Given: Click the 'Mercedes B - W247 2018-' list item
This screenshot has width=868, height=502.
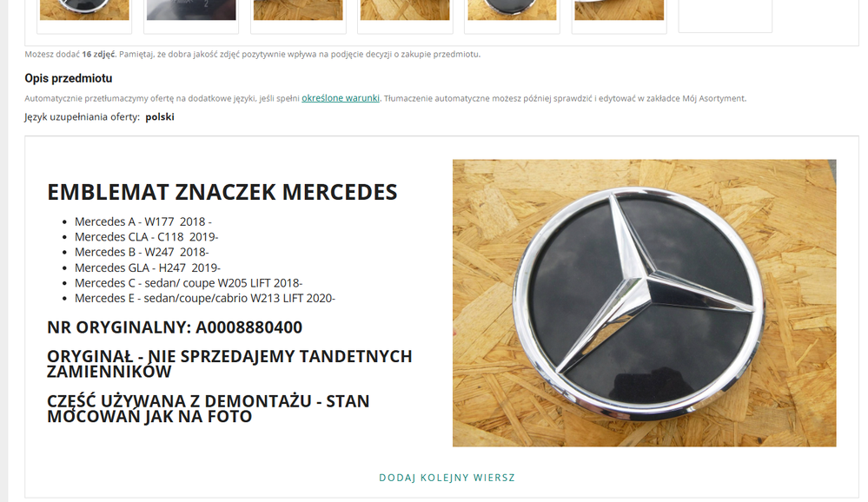Looking at the screenshot, I should [142, 252].
